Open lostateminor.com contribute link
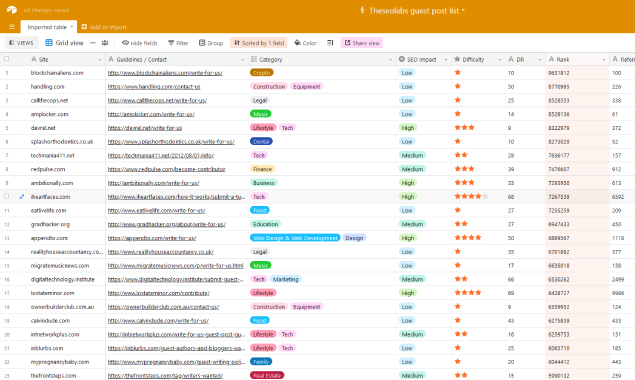The width and height of the screenshot is (635, 380). pyautogui.click(x=159, y=293)
